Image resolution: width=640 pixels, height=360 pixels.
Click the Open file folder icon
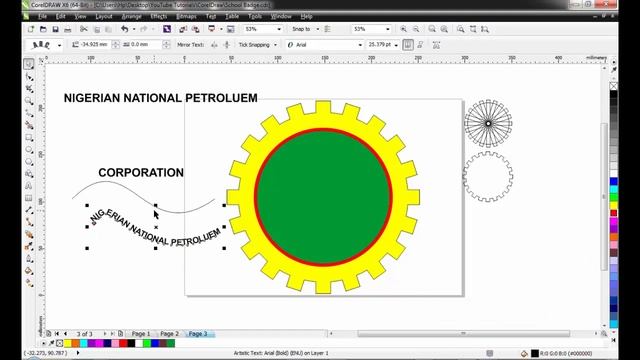(43, 29)
